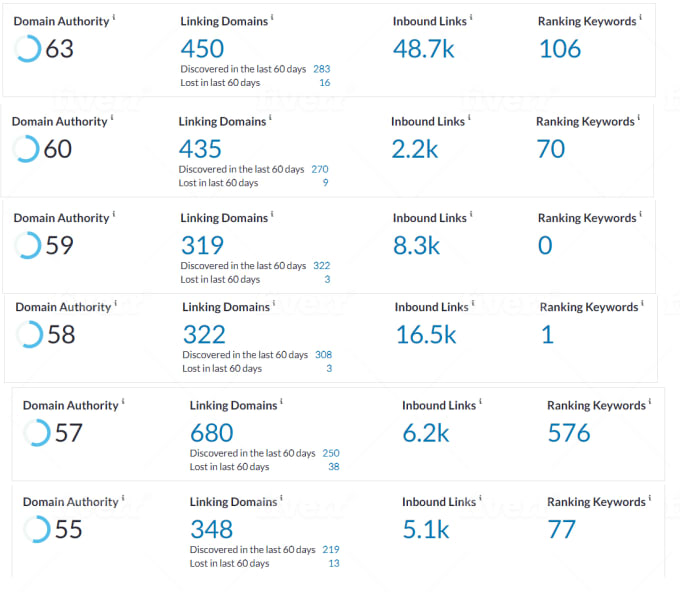The height and width of the screenshot is (592, 680).
Task: Click info icon next to Inbound Links 8.3k
Action: (471, 215)
